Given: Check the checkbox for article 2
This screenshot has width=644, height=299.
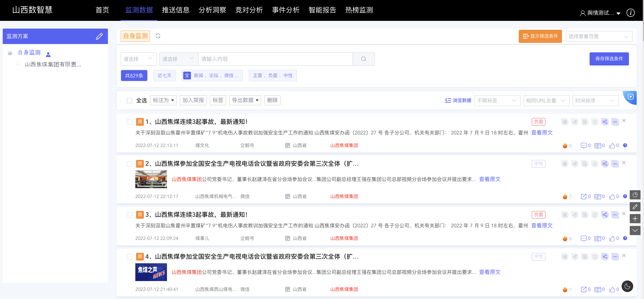Looking at the screenshot, I should click(129, 164).
